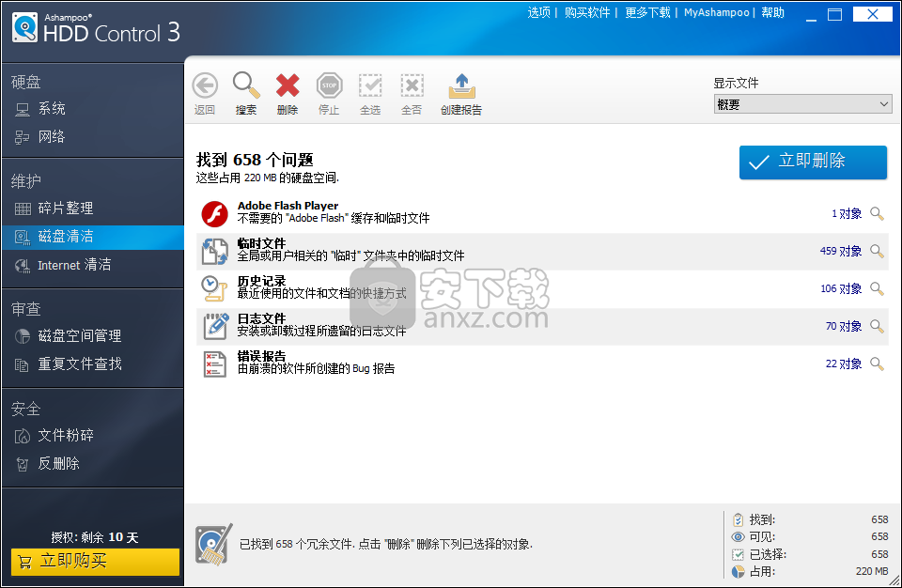Click the 占用 220 MB statistic row
This screenshot has height=588, width=902.
click(x=810, y=571)
